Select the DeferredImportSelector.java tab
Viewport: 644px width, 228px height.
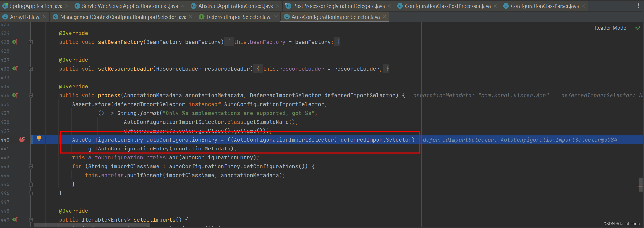(x=239, y=17)
